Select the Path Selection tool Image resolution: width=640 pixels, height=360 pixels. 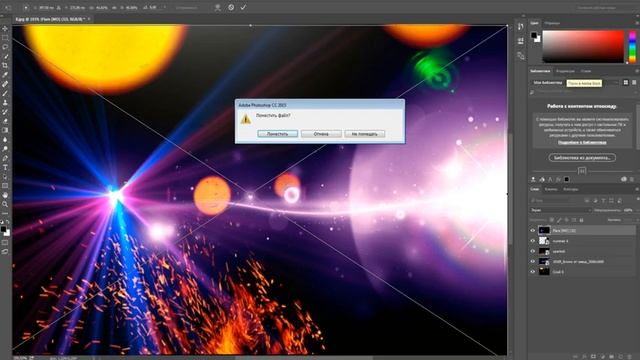pyautogui.click(x=5, y=177)
